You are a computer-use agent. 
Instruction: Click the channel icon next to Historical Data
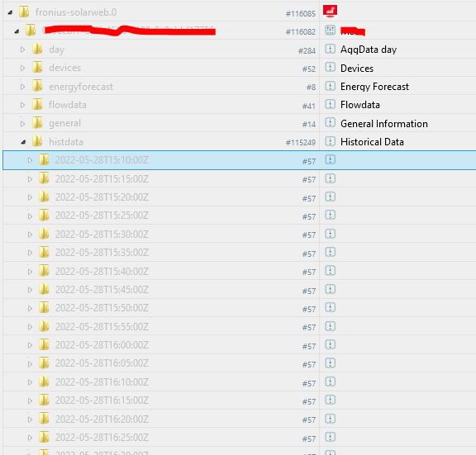331,141
